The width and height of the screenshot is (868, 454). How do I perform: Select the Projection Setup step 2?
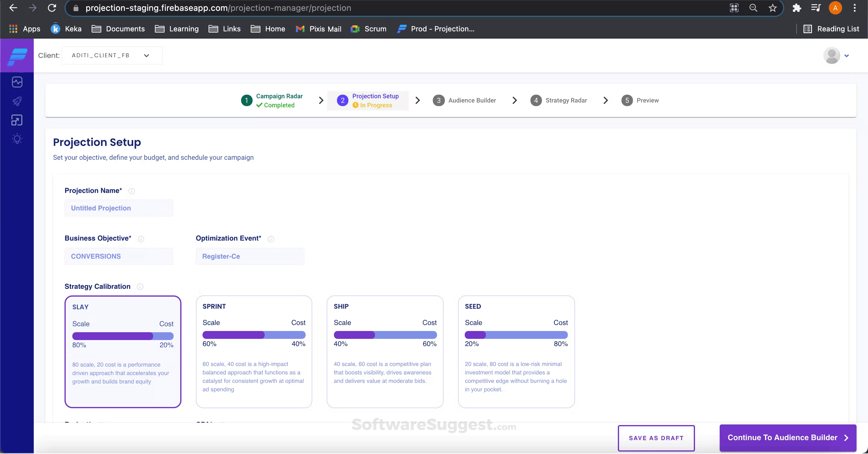coord(368,100)
